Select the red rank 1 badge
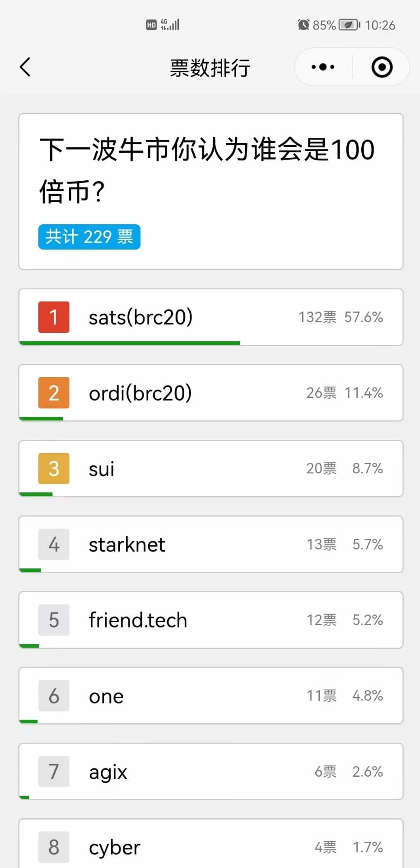Viewport: 420px width, 868px height. [54, 317]
